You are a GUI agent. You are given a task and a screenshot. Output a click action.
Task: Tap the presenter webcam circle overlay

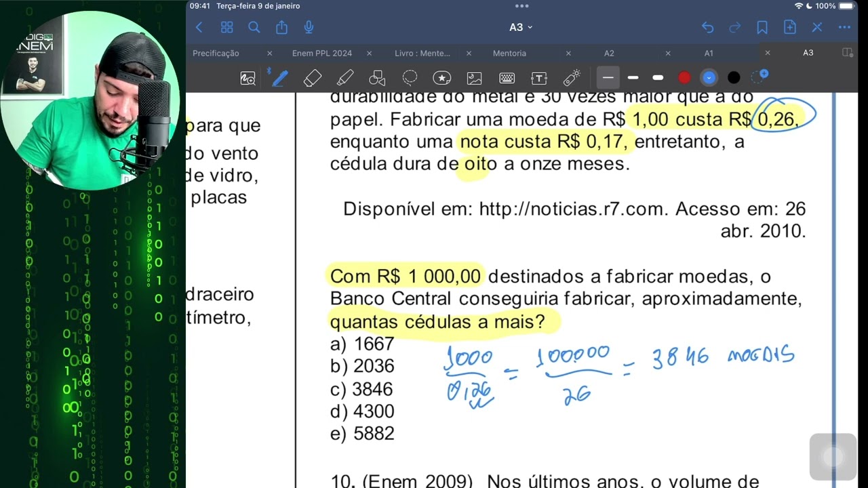[x=91, y=100]
